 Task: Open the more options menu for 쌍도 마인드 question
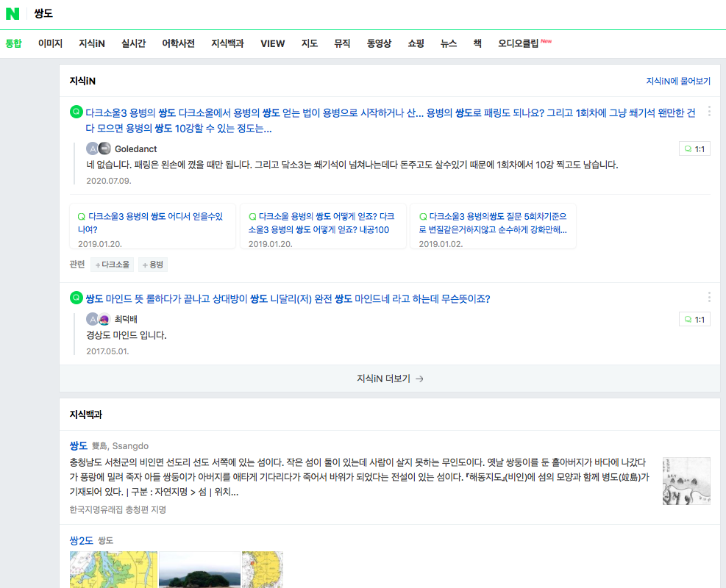point(709,297)
